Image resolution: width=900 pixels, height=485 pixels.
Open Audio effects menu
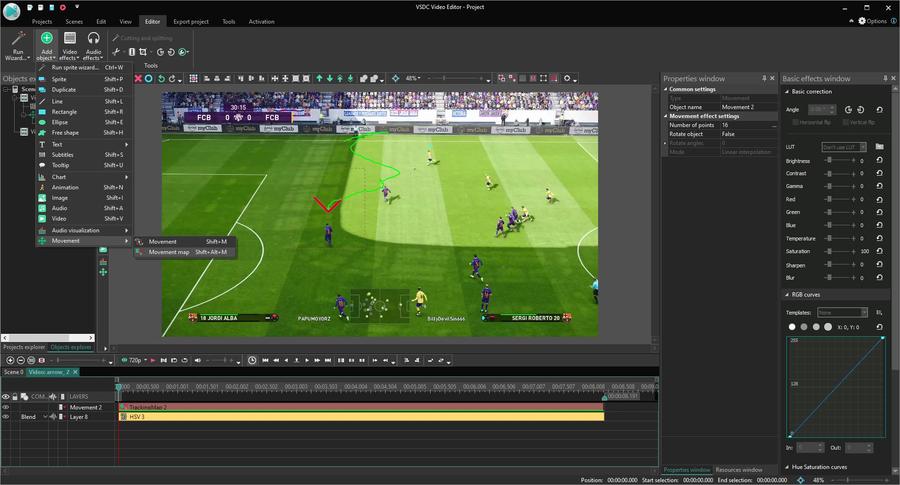[93, 46]
